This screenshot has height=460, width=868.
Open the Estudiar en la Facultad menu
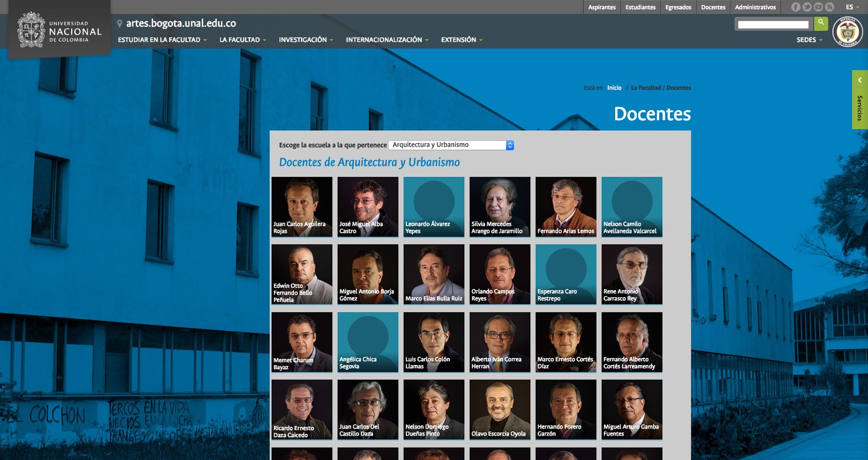[x=162, y=40]
